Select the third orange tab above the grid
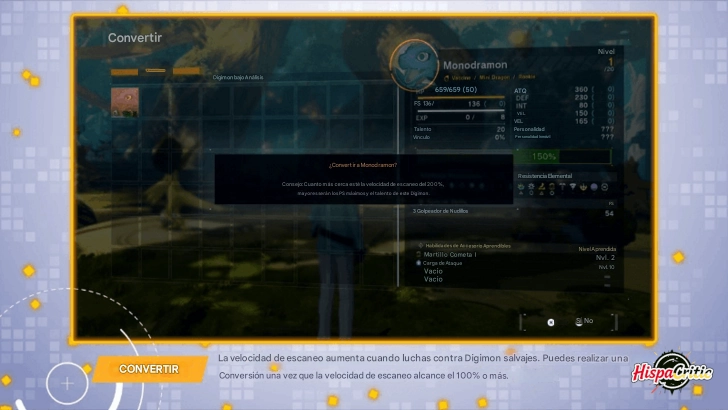 (x=186, y=72)
